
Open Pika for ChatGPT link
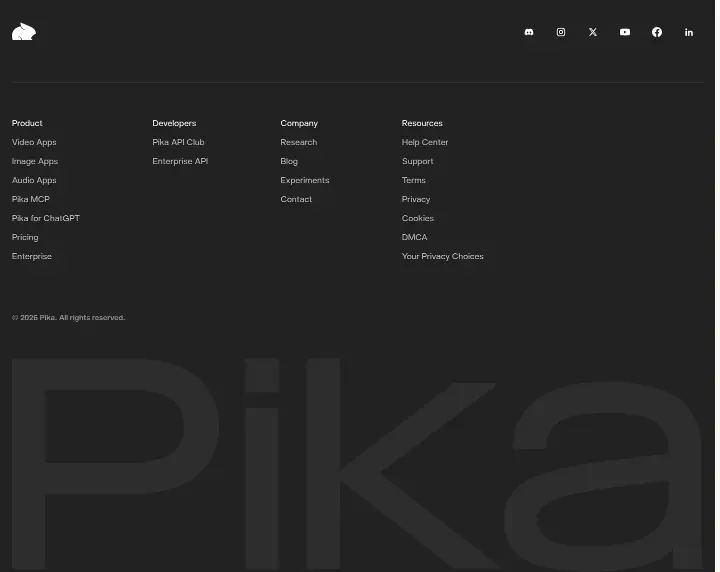(46, 218)
